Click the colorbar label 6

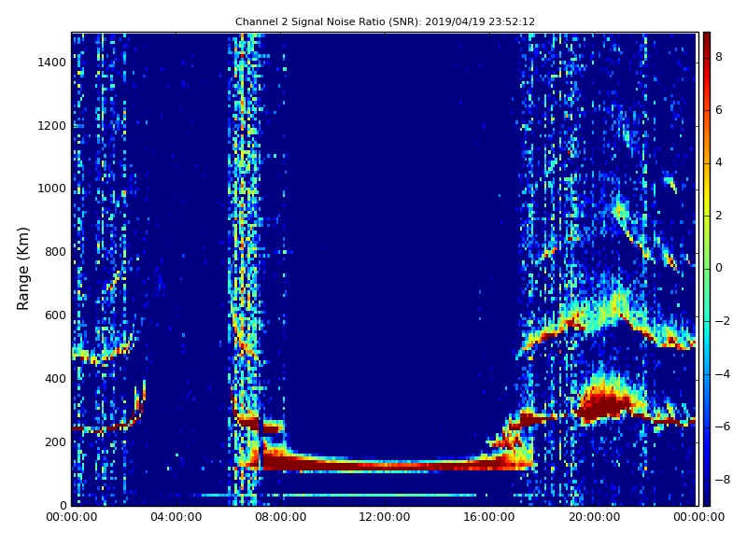point(719,110)
